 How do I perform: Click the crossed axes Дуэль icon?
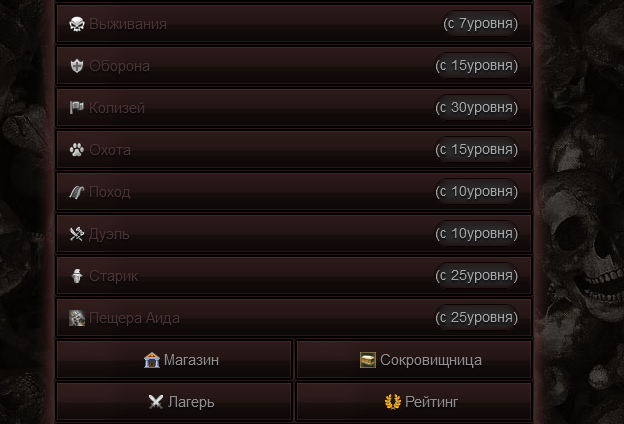point(77,234)
